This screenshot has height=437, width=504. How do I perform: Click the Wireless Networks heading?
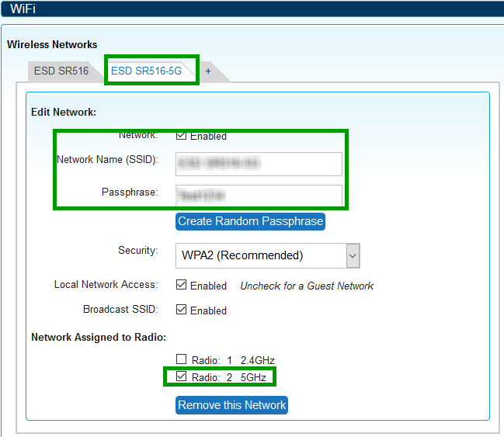(52, 45)
